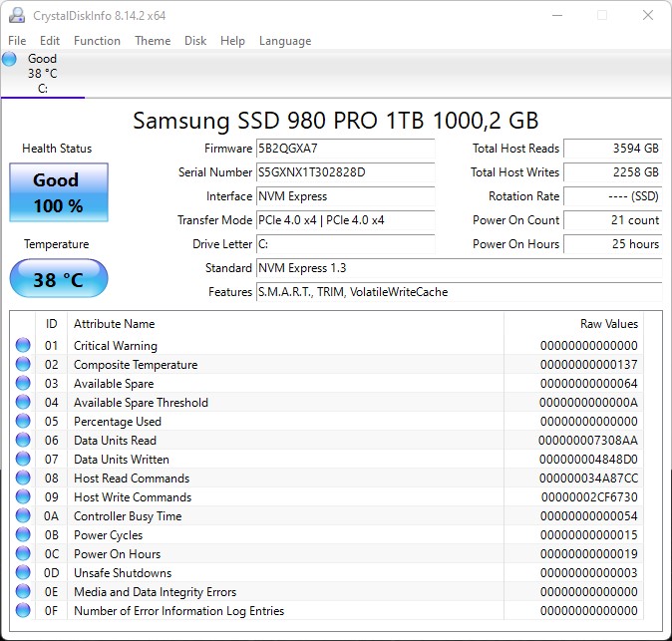
Task: Click the status orb beside Unsafe Shutdowns
Action: point(23,573)
